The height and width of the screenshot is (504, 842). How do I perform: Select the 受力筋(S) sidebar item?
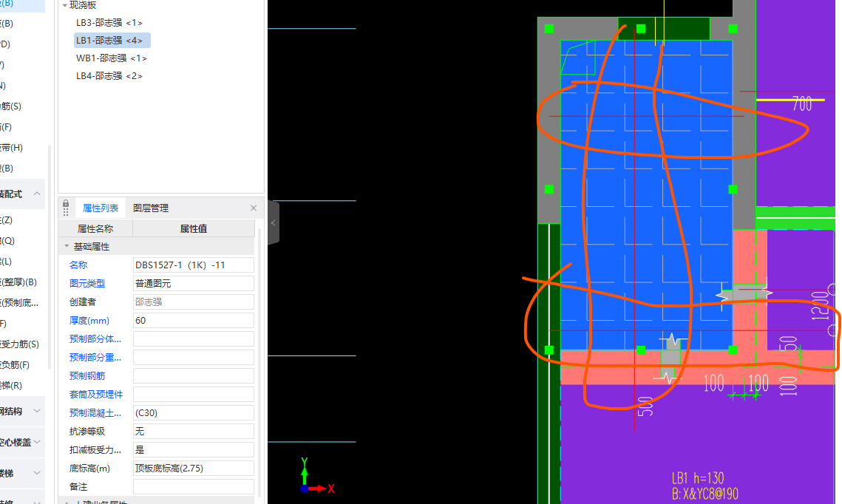pyautogui.click(x=19, y=344)
